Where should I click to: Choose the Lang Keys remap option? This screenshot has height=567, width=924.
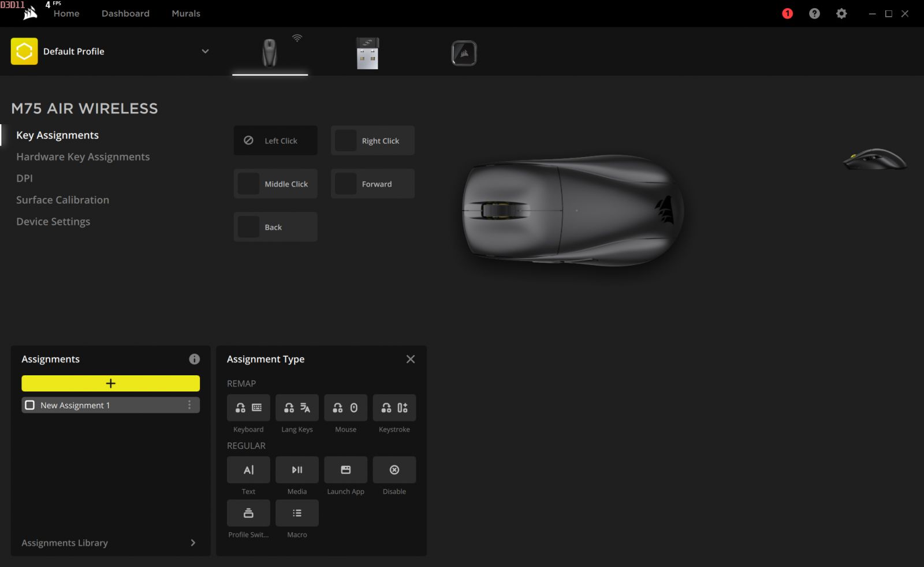click(x=297, y=408)
